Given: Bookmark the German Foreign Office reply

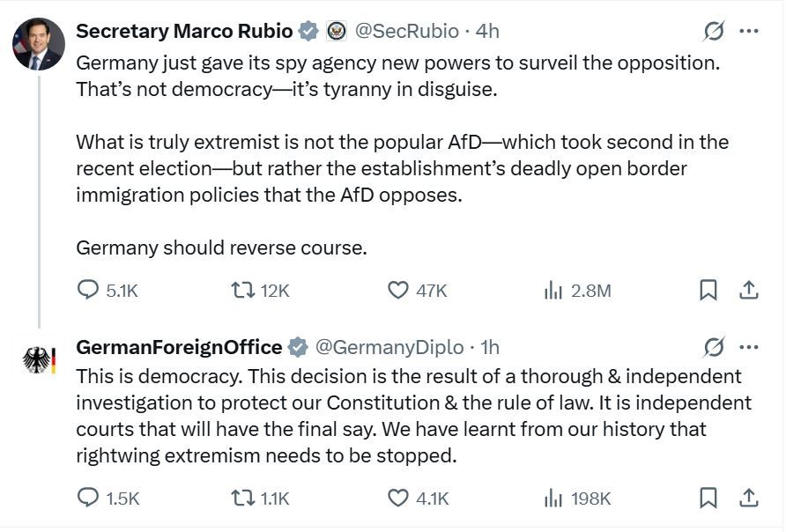Looking at the screenshot, I should tap(707, 498).
